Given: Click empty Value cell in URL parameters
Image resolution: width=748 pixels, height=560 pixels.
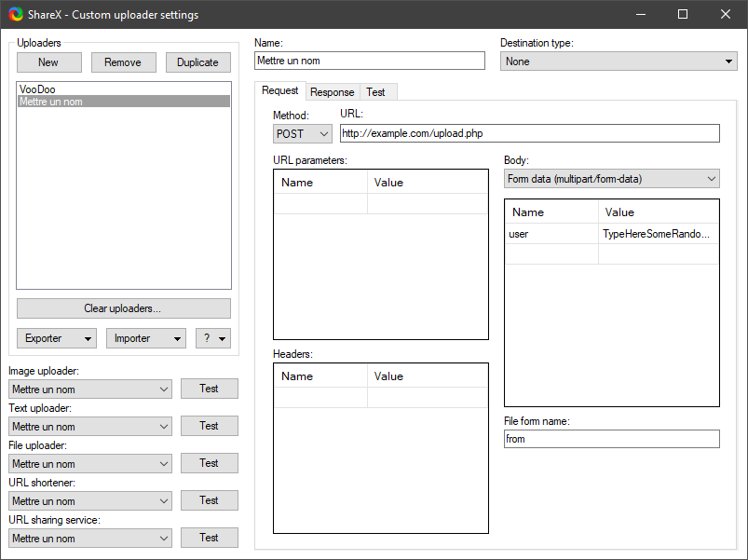Looking at the screenshot, I should [x=428, y=204].
